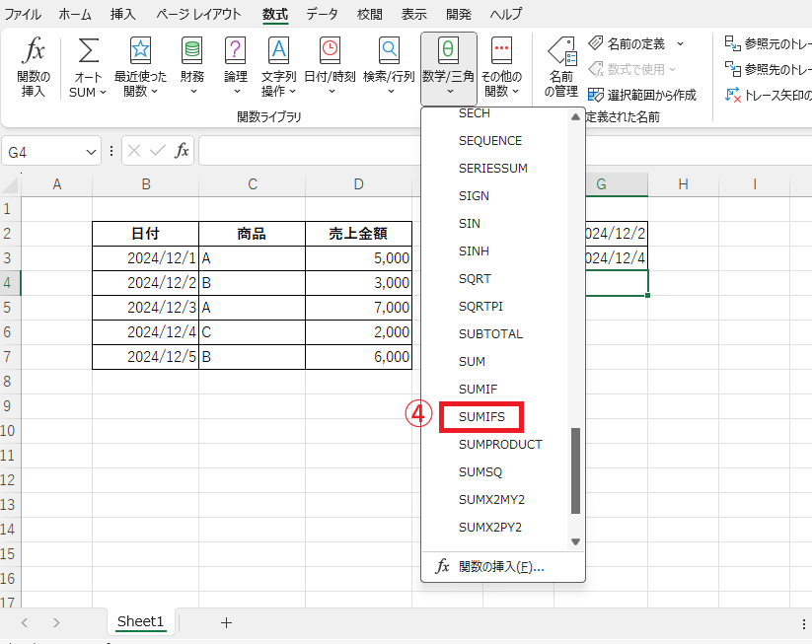The image size is (812, 644).
Task: Click the function list scrollbar thumb
Action: 575,470
